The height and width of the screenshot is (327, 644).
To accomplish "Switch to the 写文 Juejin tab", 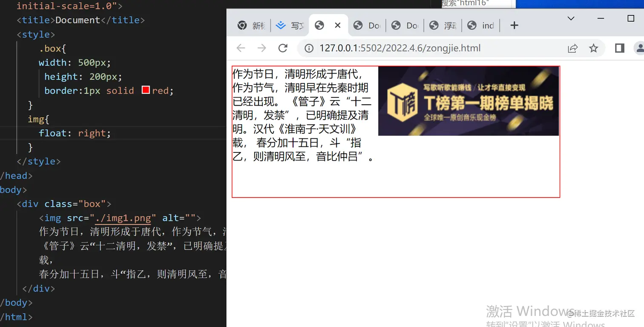I will (x=290, y=26).
